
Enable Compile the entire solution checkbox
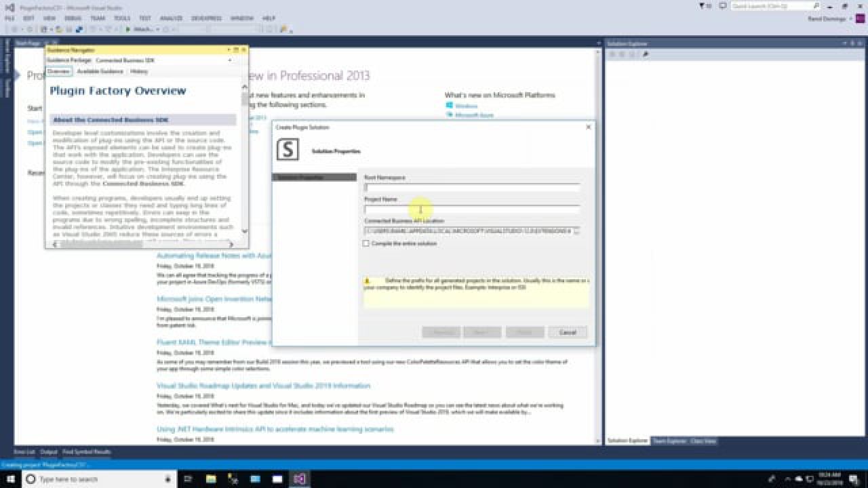click(x=366, y=243)
